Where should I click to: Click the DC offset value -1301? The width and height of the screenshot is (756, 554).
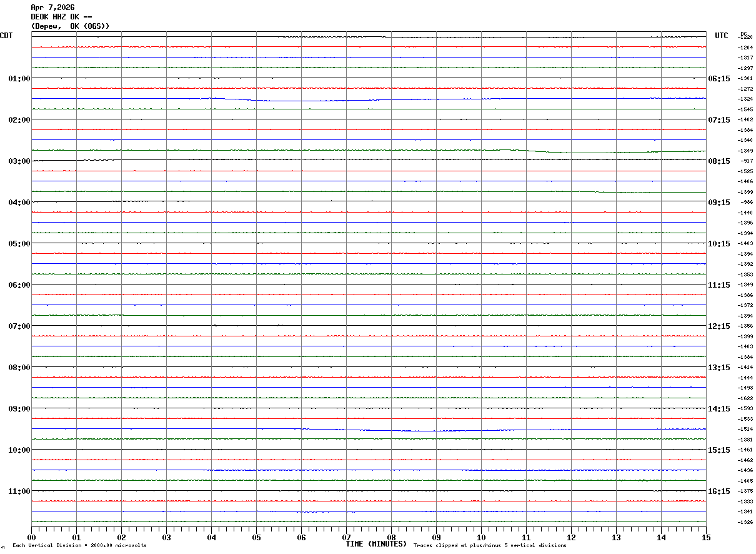tap(745, 78)
